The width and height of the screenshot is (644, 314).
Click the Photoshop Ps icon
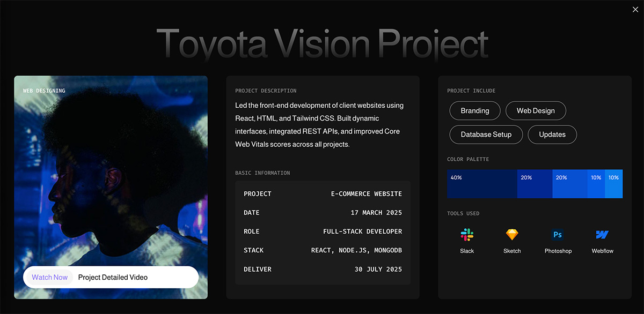[x=558, y=235]
